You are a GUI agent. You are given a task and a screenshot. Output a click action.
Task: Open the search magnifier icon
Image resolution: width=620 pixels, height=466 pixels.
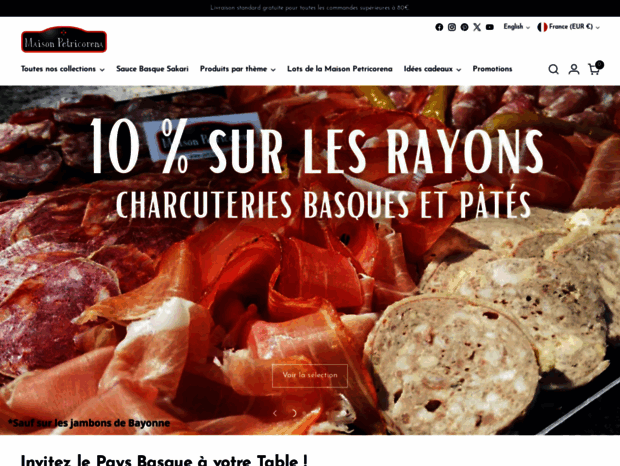point(553,69)
